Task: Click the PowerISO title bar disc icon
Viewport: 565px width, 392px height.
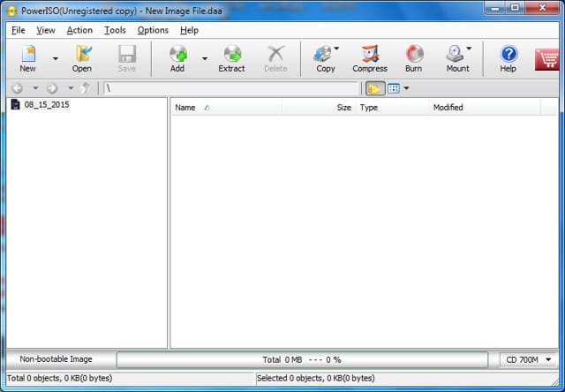Action: tap(11, 11)
